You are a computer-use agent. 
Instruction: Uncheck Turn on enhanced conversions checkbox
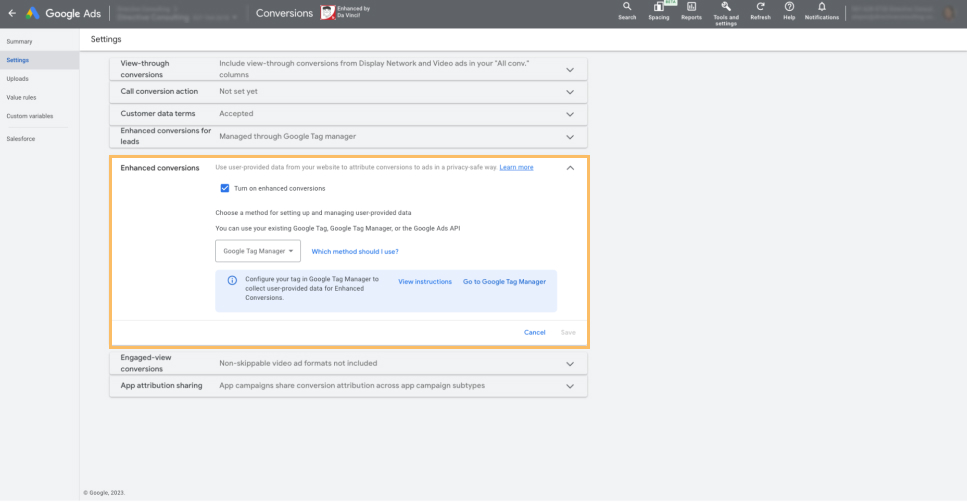(x=224, y=188)
